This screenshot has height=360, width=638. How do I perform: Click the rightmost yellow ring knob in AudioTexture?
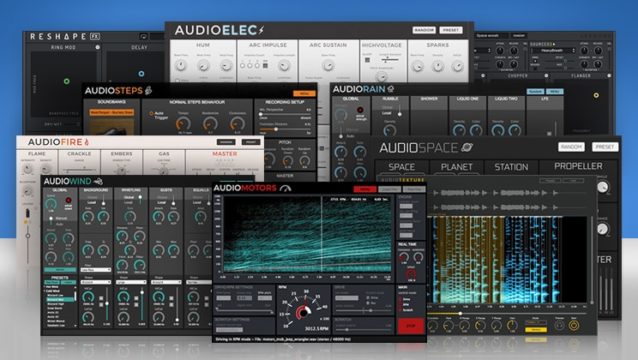tap(574, 325)
